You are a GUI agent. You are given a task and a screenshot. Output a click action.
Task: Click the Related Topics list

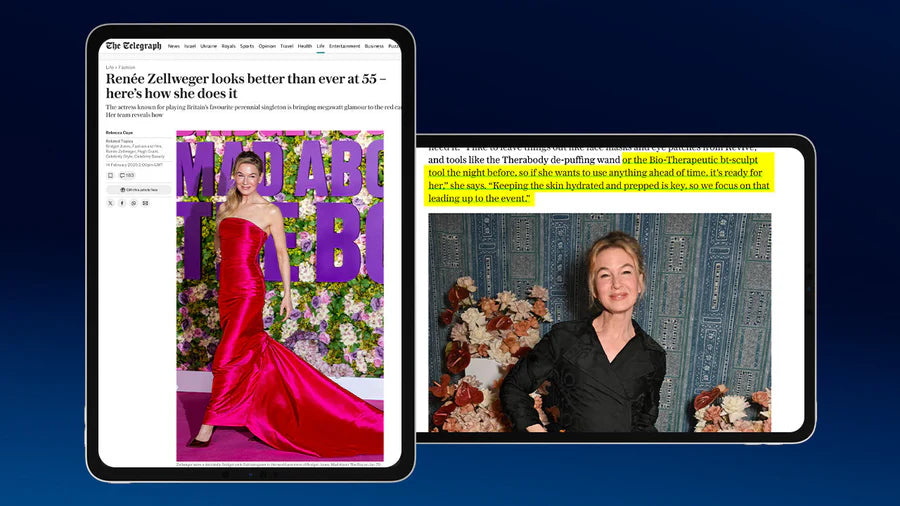point(135,149)
